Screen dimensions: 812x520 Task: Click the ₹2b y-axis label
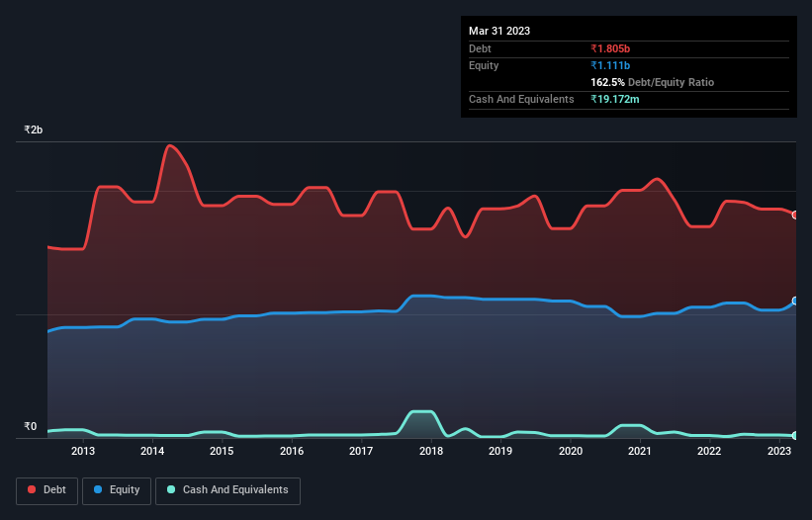tap(34, 130)
